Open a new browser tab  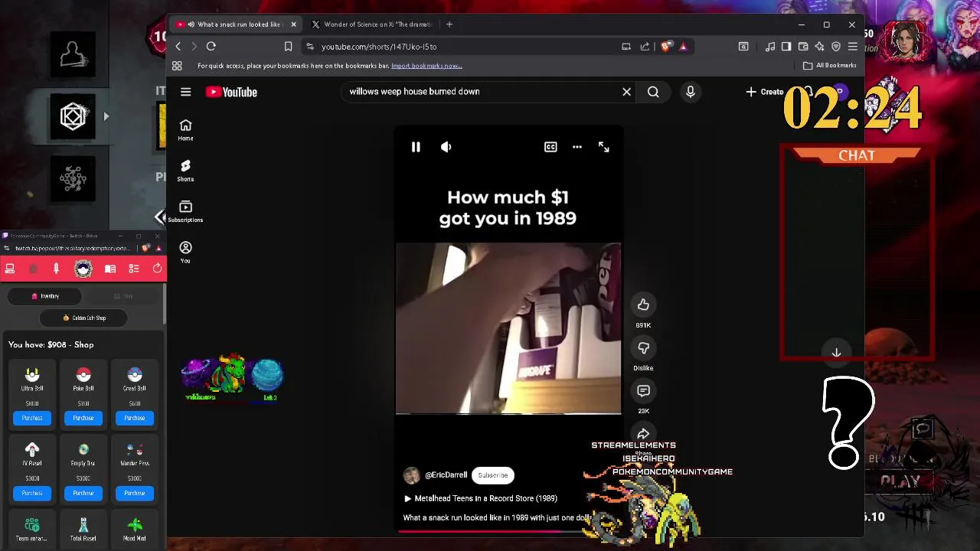click(449, 24)
